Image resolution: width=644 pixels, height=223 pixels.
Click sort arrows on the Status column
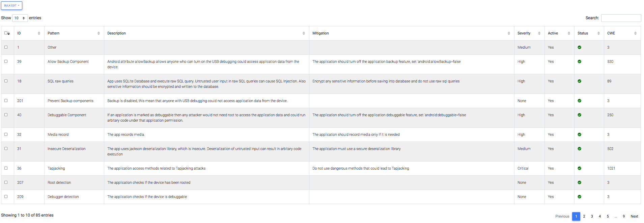pos(598,33)
